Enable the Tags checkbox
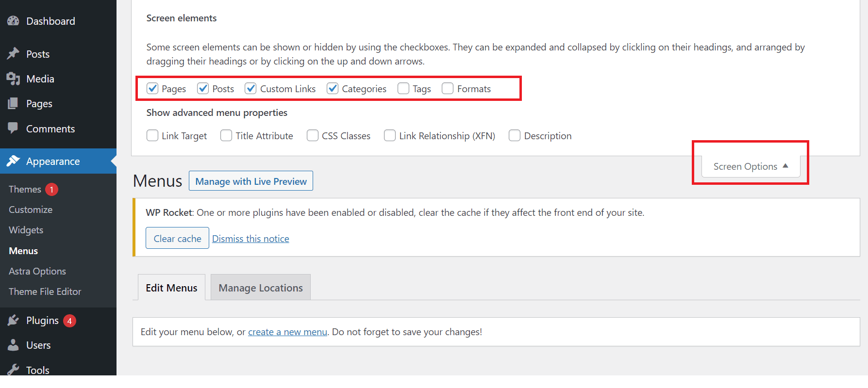 [x=403, y=88]
